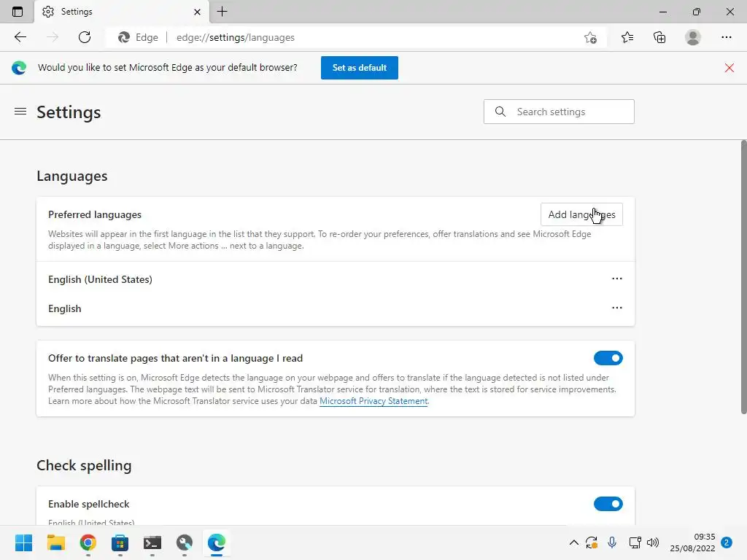
Task: Open the profile avatar menu
Action: [693, 37]
